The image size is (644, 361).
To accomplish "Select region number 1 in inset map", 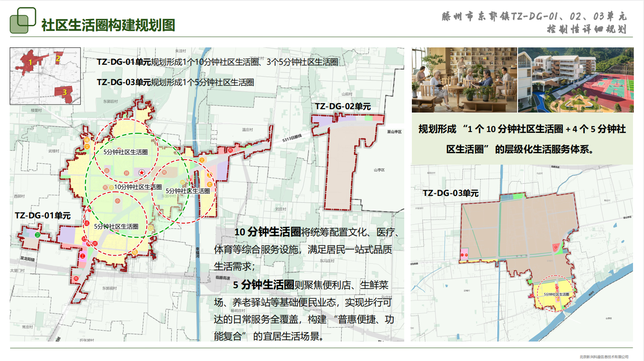I will tap(30, 62).
